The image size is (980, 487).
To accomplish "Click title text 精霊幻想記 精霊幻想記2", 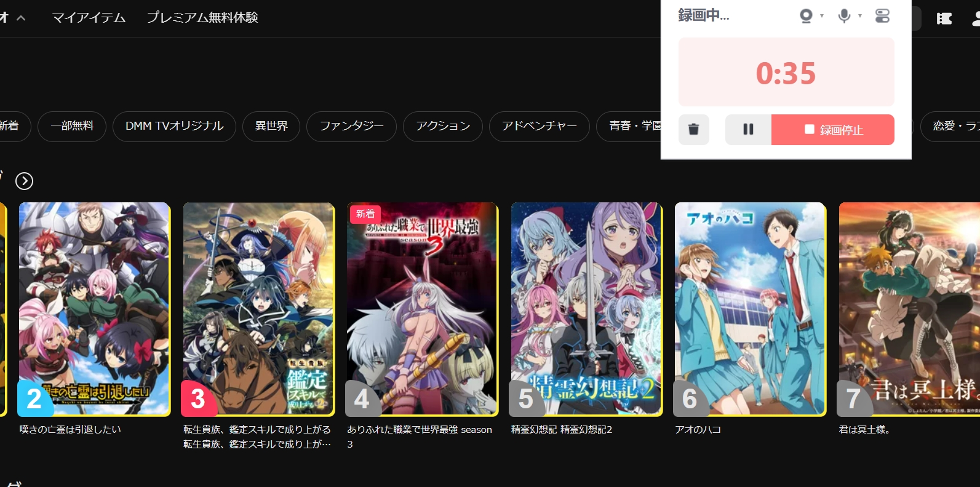I will pos(562,430).
